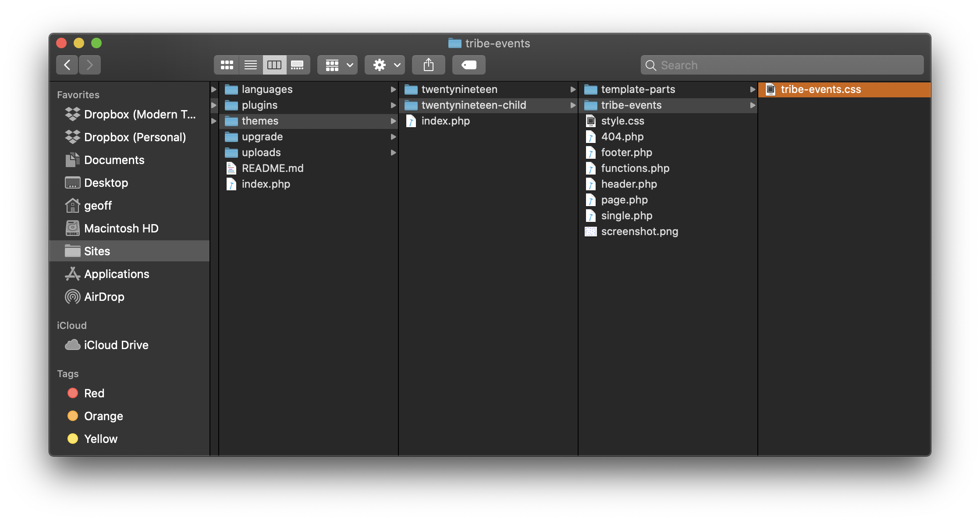Click the green zoom window button
The image size is (980, 521).
(x=96, y=43)
